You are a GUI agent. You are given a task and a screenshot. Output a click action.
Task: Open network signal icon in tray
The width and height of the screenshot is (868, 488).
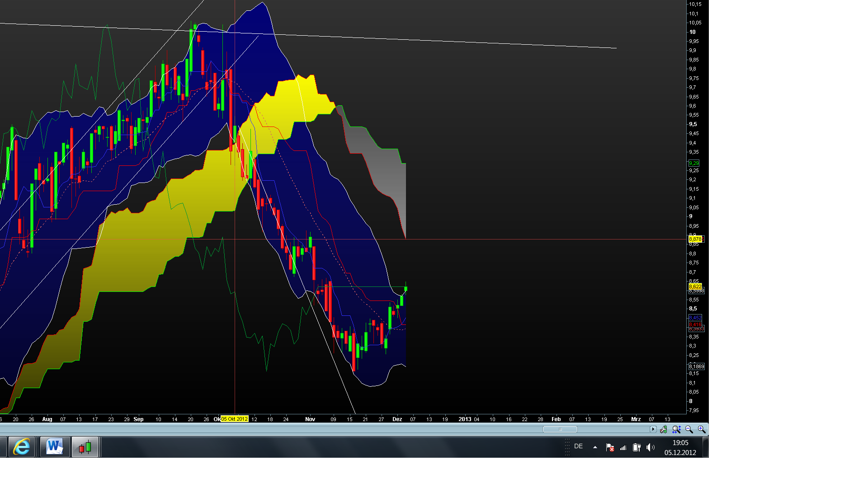pyautogui.click(x=623, y=447)
